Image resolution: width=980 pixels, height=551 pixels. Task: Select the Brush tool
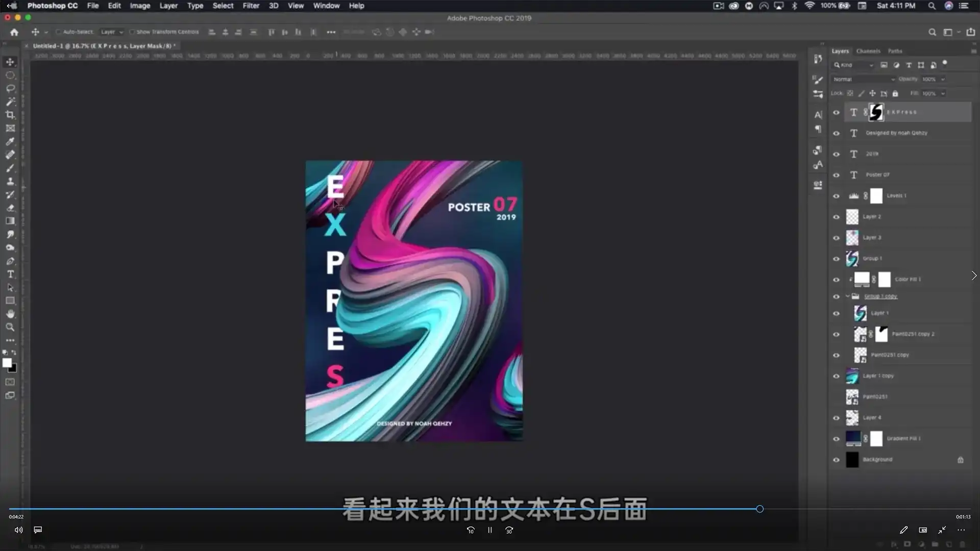click(10, 168)
